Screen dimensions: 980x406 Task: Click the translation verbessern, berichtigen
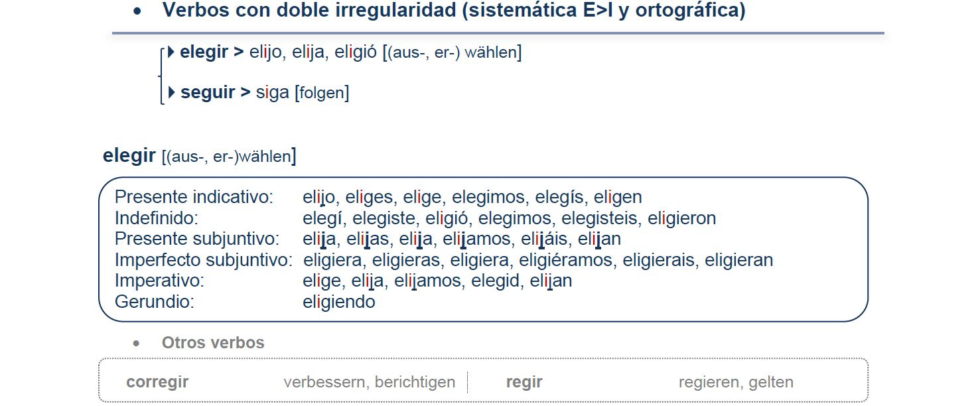370,382
